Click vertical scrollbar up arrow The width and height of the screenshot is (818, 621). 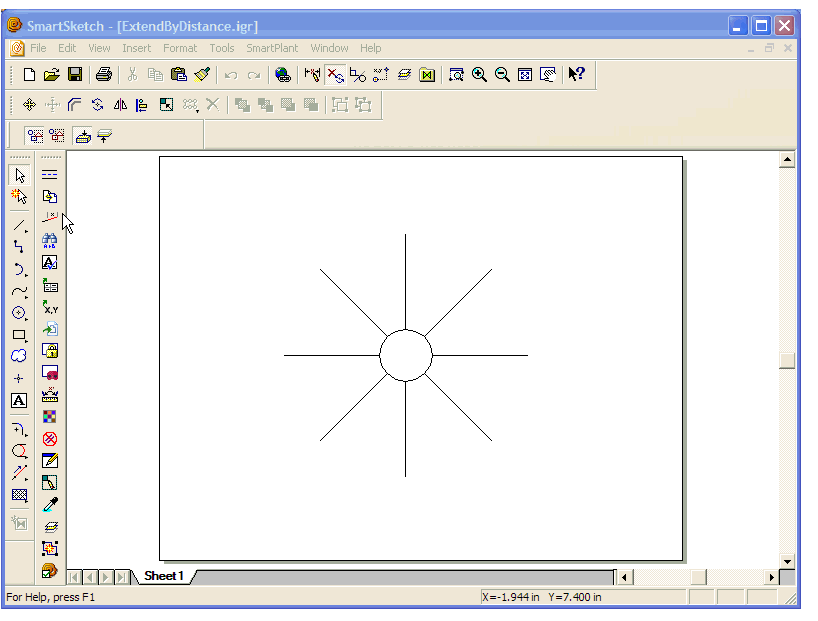(787, 159)
